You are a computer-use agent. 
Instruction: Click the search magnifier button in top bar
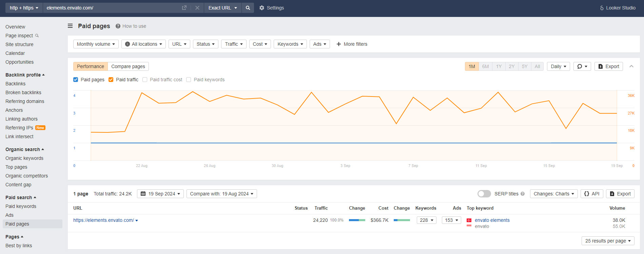(248, 8)
